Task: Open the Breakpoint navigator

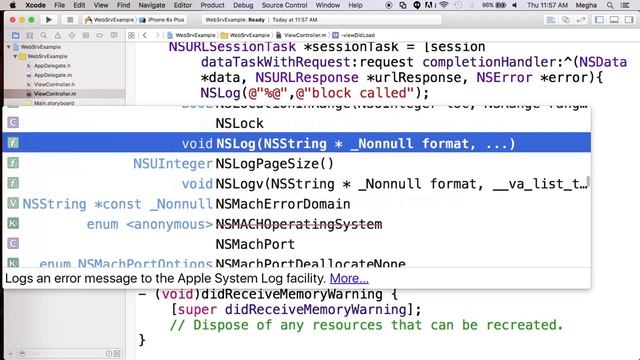Action: [100, 36]
